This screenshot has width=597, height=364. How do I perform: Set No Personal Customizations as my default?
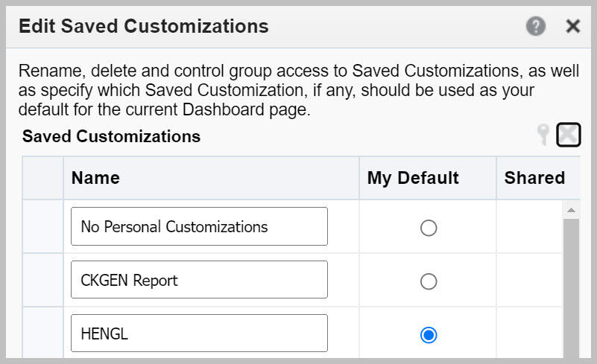click(429, 228)
